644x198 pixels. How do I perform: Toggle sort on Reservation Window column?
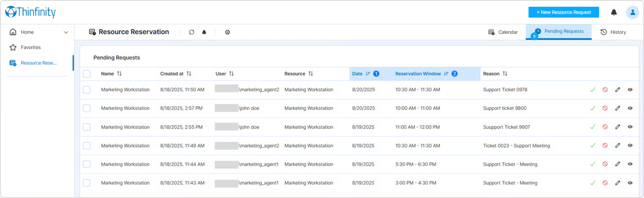(x=446, y=74)
